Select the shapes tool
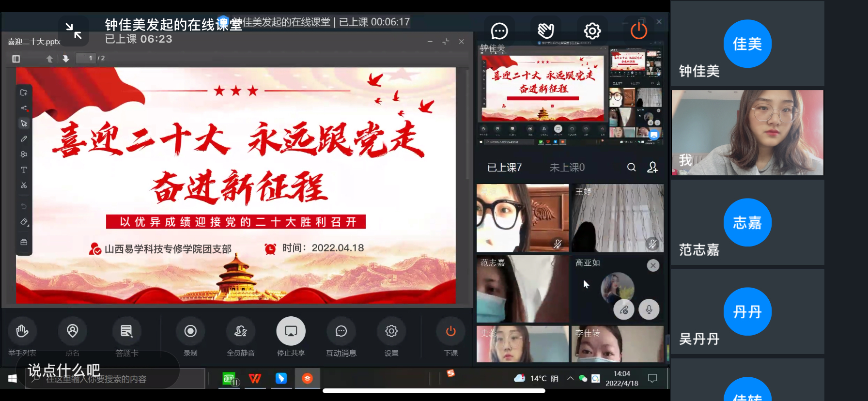 pyautogui.click(x=24, y=154)
